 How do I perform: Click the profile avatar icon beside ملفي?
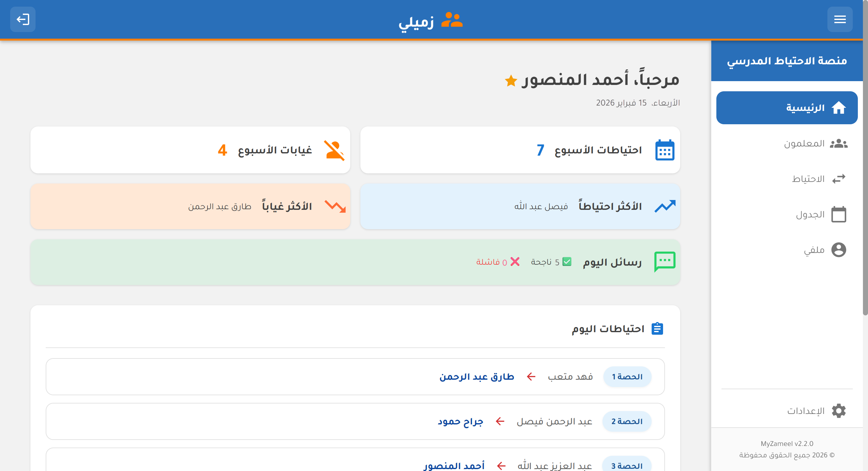click(839, 249)
